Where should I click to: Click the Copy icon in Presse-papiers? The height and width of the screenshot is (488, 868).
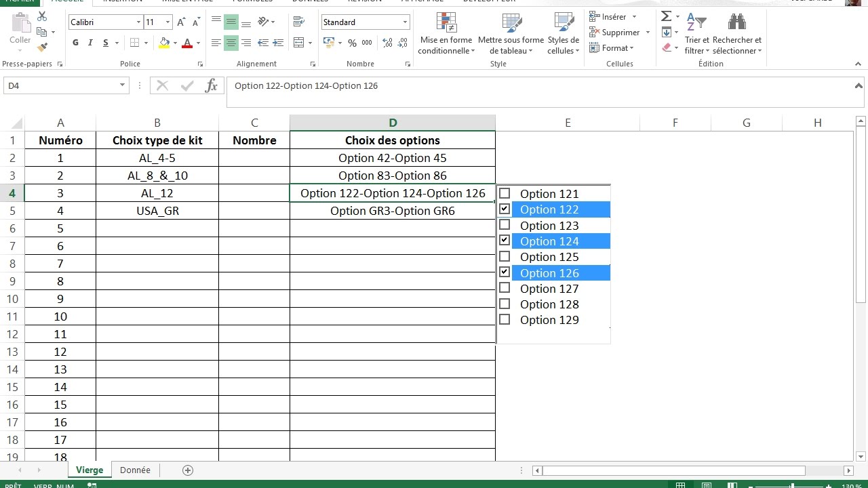pos(42,32)
